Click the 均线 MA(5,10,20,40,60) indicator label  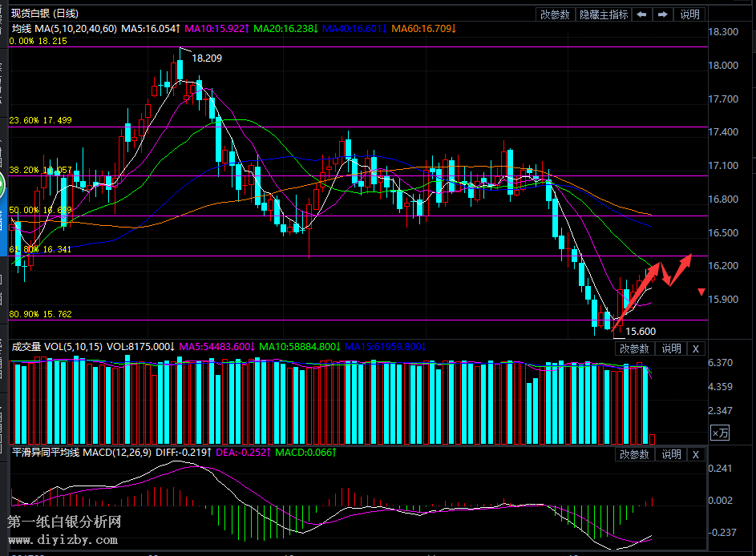(x=64, y=29)
